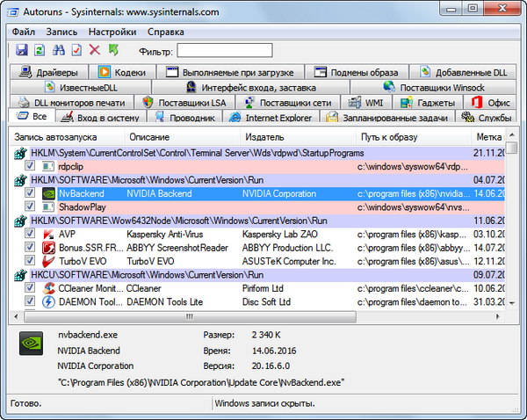
Task: Click the red X Delete toolbar icon
Action: 95,50
